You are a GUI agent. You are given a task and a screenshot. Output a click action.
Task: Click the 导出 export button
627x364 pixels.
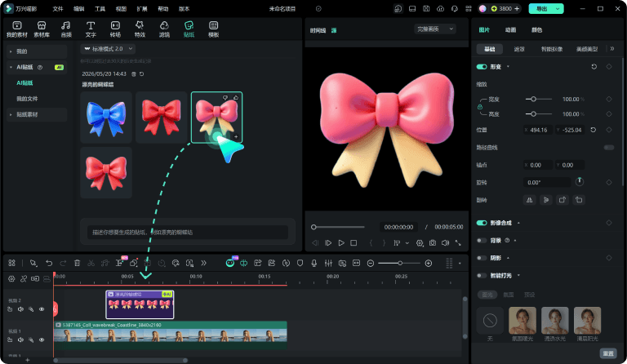(x=541, y=9)
